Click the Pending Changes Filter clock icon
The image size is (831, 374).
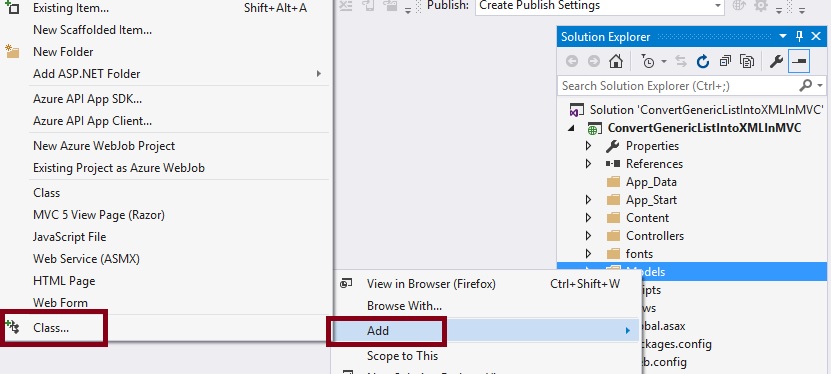click(x=648, y=61)
